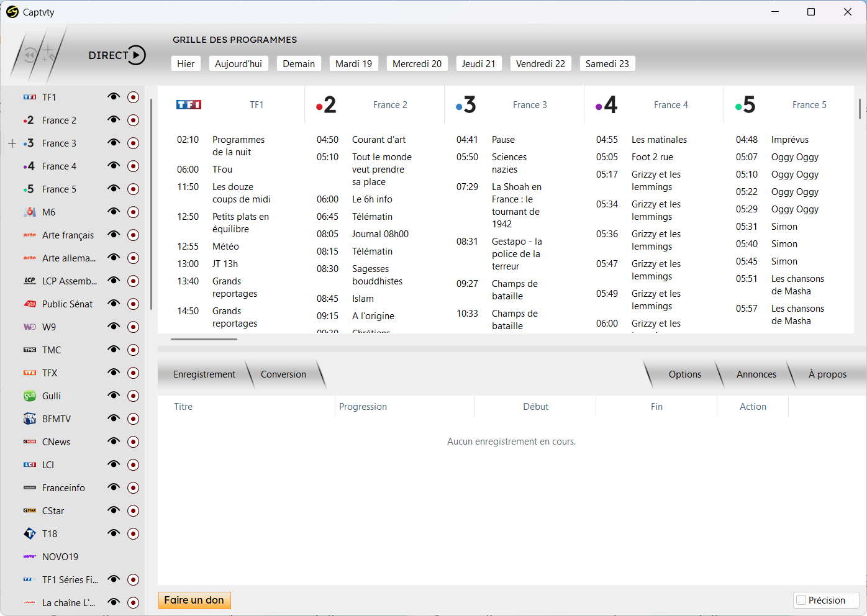Show program grid for Demain
The image size is (867, 616).
299,63
